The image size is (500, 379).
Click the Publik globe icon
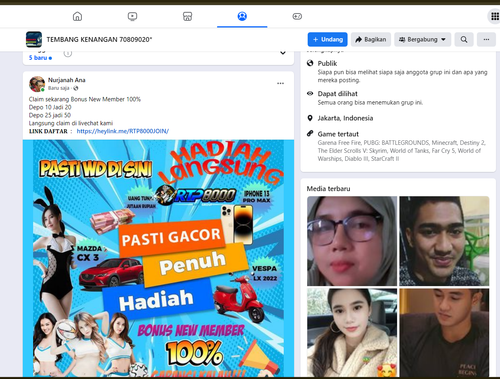310,63
